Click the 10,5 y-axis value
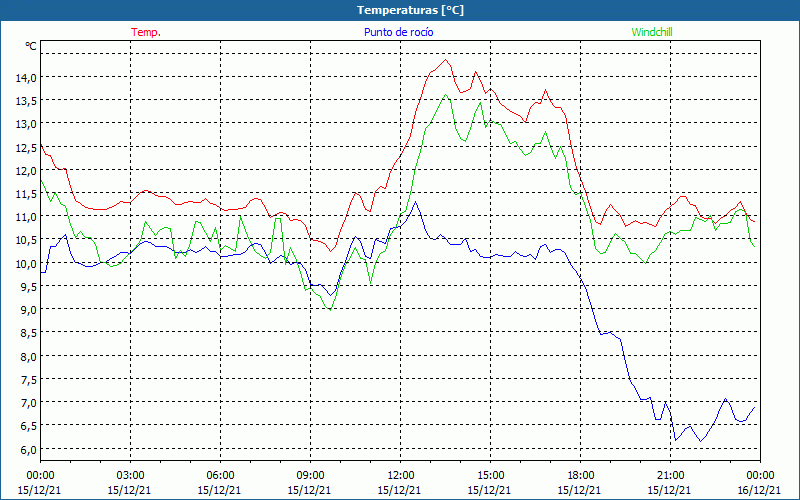 [x=26, y=240]
